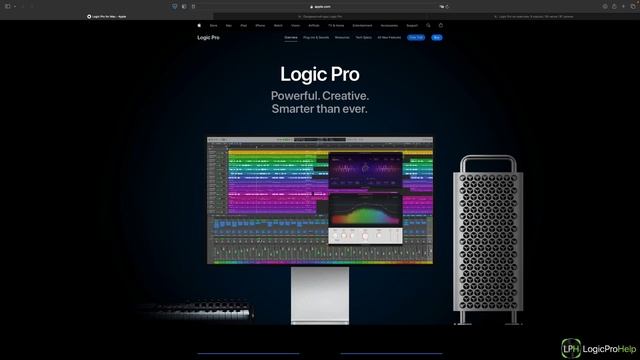The image size is (640, 360).
Task: Open the iPad menu item
Action: [x=243, y=25]
